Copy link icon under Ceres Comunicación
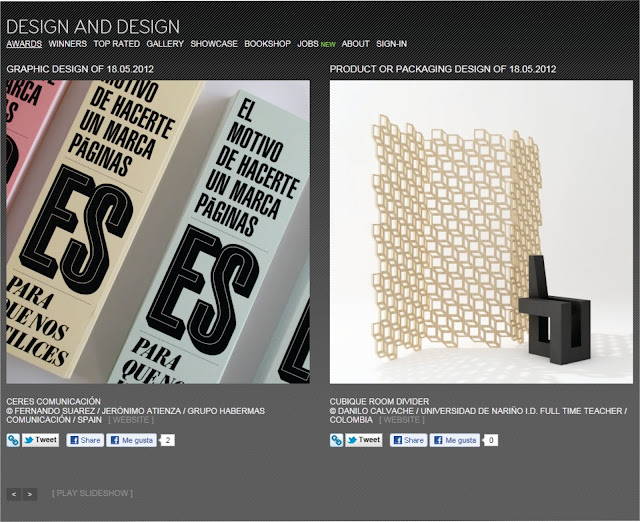The width and height of the screenshot is (640, 522). 13,440
